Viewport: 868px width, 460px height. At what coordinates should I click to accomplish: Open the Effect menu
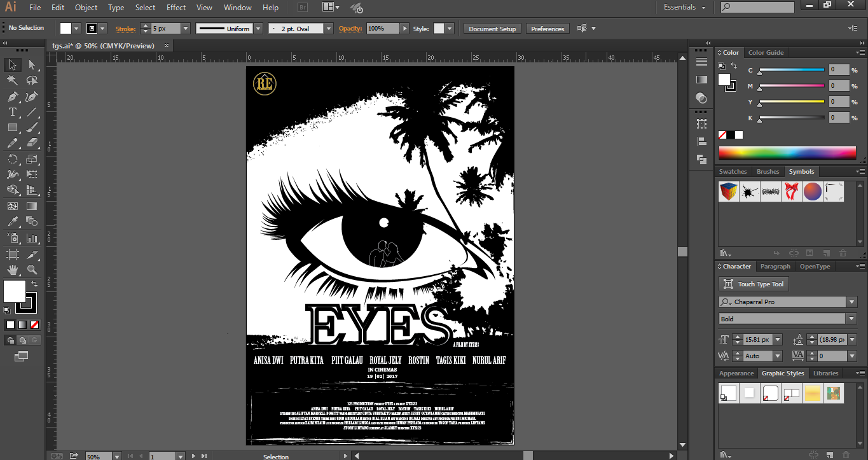tap(176, 8)
